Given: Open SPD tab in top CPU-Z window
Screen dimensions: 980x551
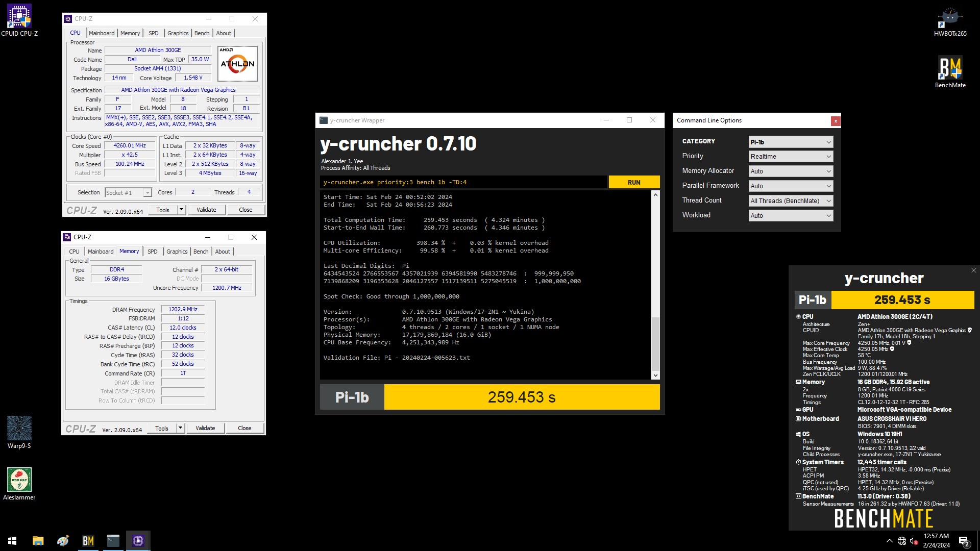Looking at the screenshot, I should pyautogui.click(x=153, y=33).
